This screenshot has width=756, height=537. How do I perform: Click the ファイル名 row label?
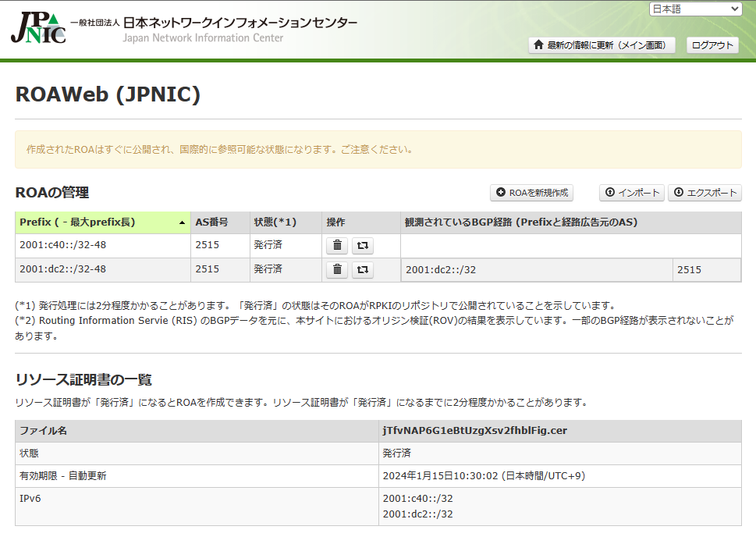[x=44, y=430]
